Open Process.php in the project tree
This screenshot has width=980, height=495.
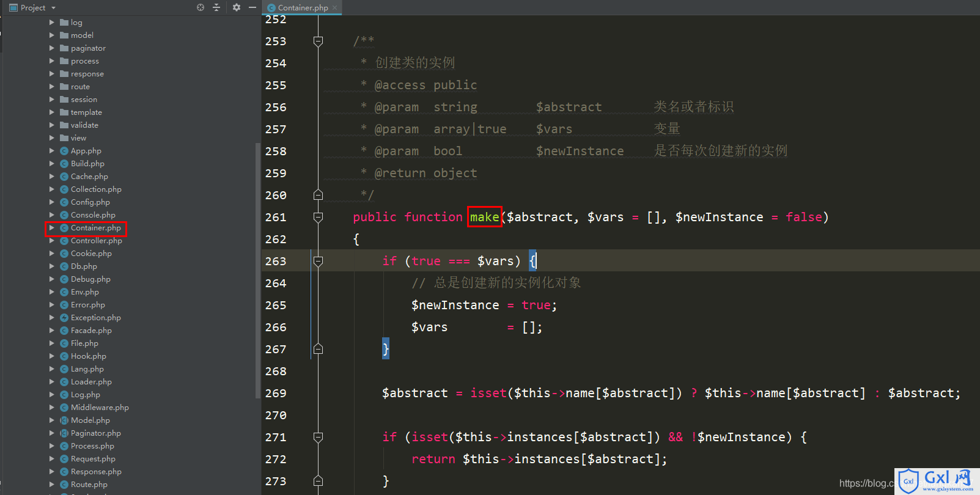[92, 446]
